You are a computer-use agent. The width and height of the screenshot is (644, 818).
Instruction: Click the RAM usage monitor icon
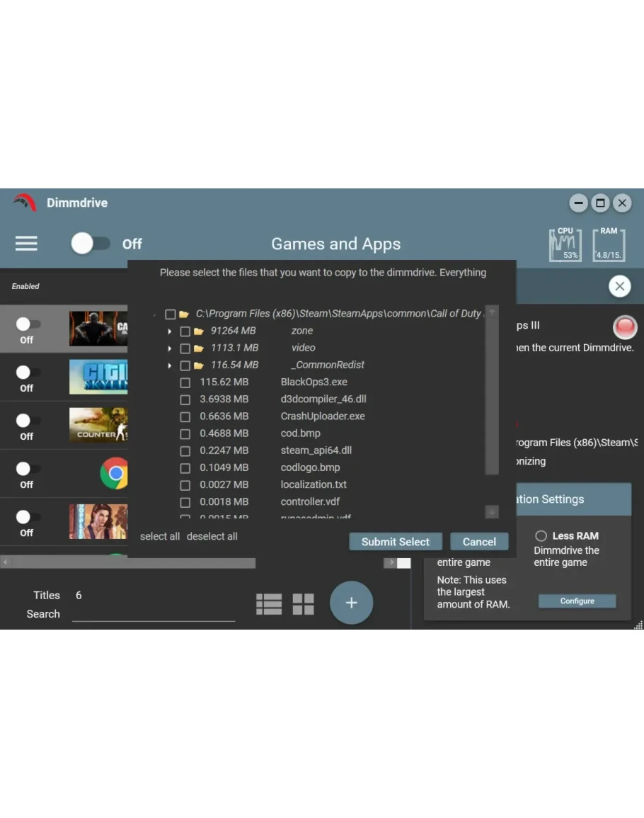[x=608, y=245]
